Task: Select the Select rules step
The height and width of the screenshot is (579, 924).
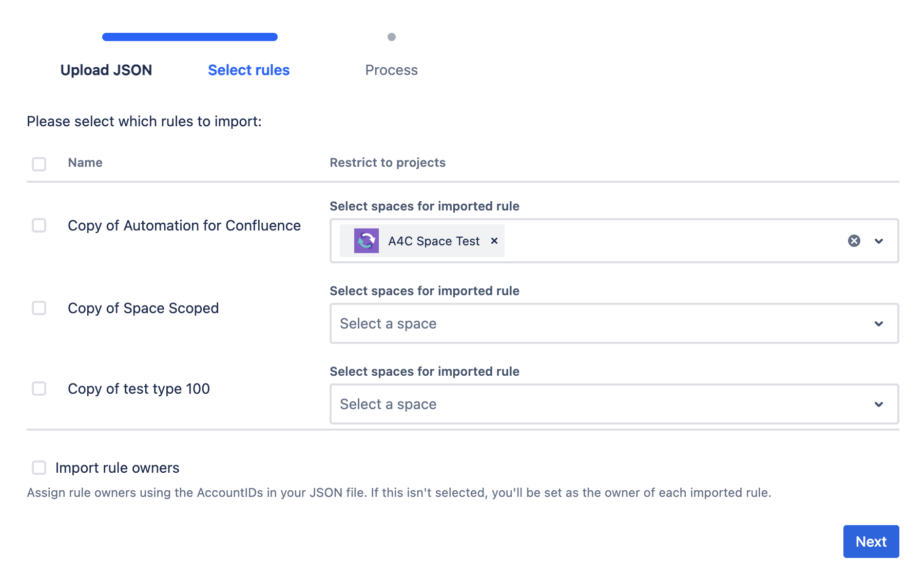Action: (249, 70)
